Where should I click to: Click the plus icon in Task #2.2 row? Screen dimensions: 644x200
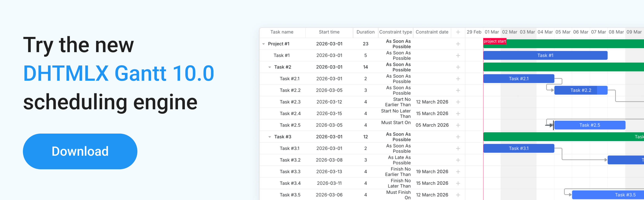click(458, 90)
